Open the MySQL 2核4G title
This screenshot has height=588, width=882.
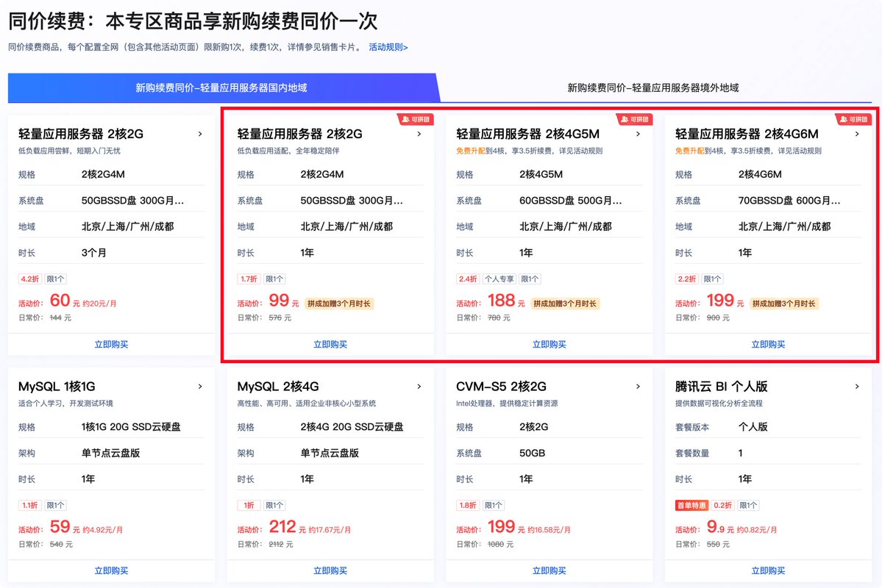(x=278, y=386)
